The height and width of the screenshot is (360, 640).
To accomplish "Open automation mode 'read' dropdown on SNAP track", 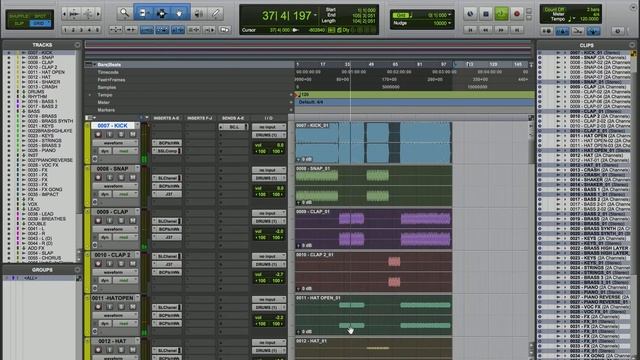I will point(125,194).
